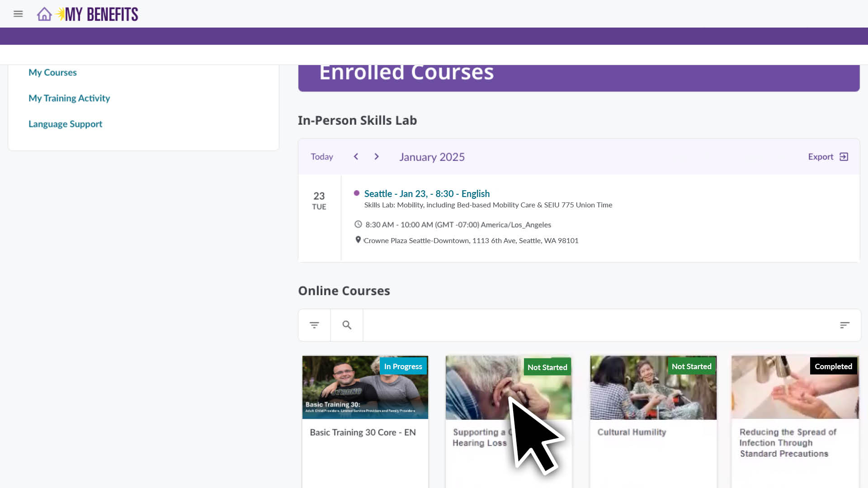Click the course search magnifier icon
Screen dimensions: 868x488
click(x=347, y=325)
